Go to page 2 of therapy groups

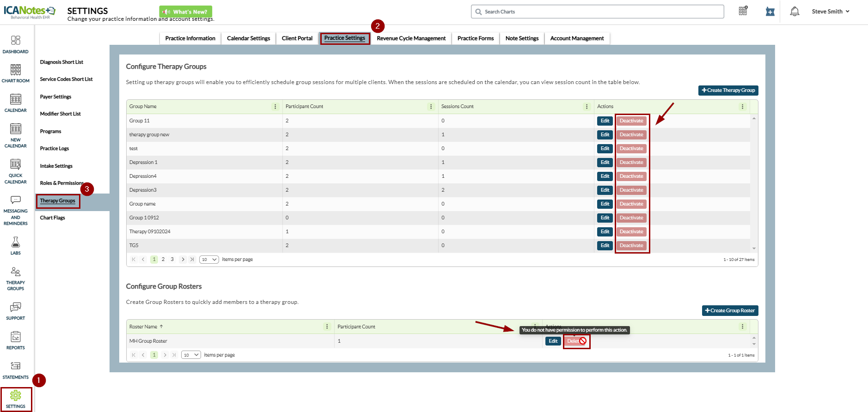163,260
